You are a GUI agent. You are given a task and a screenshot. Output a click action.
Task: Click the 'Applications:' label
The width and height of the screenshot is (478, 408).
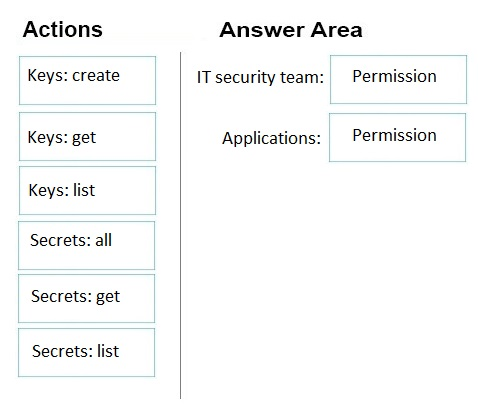click(271, 138)
